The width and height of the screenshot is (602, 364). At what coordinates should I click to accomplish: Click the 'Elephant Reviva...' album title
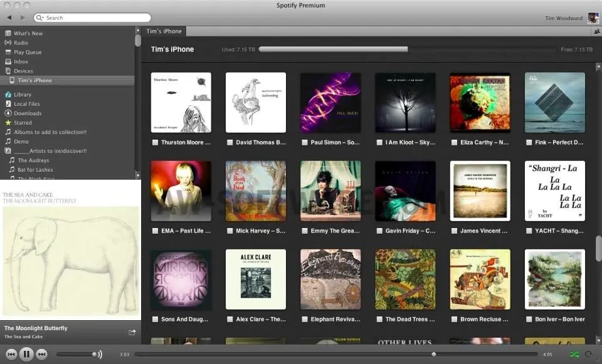click(x=335, y=319)
